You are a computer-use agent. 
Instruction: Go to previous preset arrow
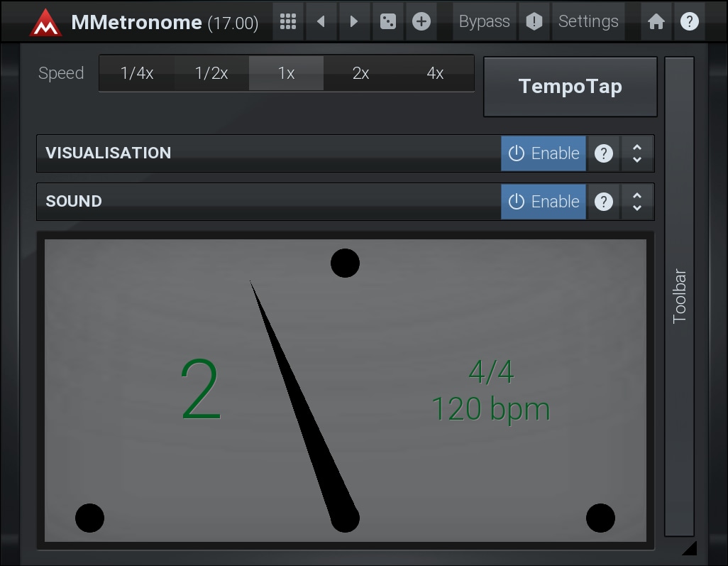321,21
